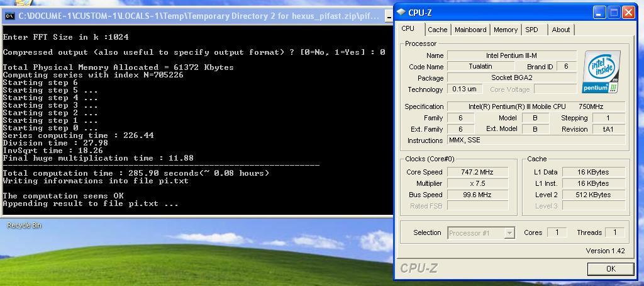Click the L1 Inst. value 16 KBytes
This screenshot has width=644, height=286.
click(594, 183)
